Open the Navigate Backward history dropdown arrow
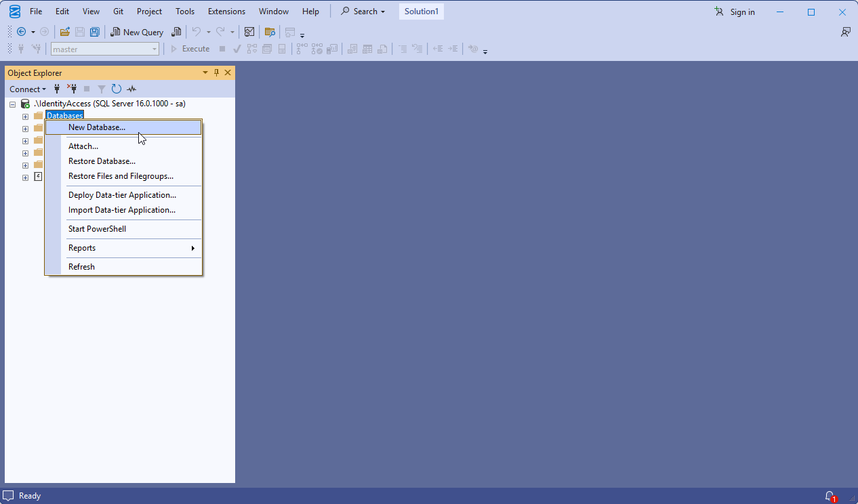This screenshot has height=504, width=858. 33,32
